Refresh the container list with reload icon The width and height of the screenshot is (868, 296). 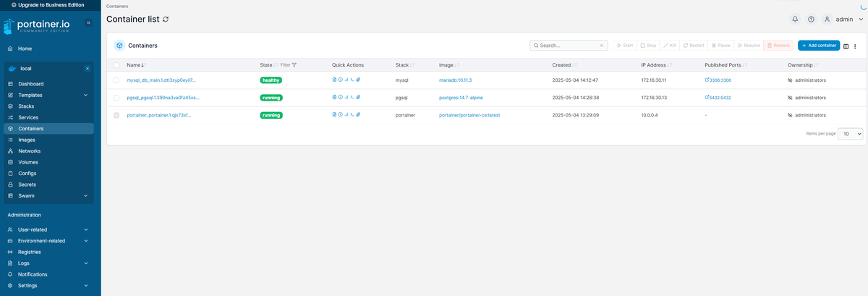pyautogui.click(x=166, y=20)
